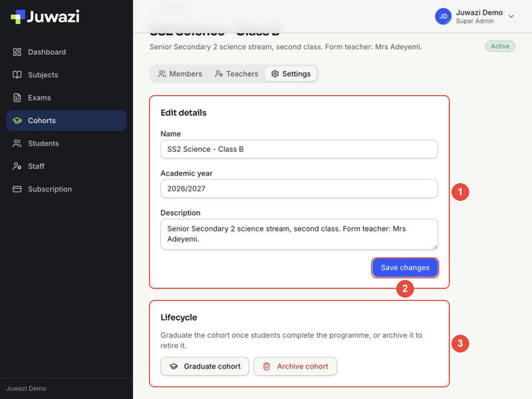The image size is (532, 399).
Task: Click the Juwazi Demo account name
Action: 479,13
